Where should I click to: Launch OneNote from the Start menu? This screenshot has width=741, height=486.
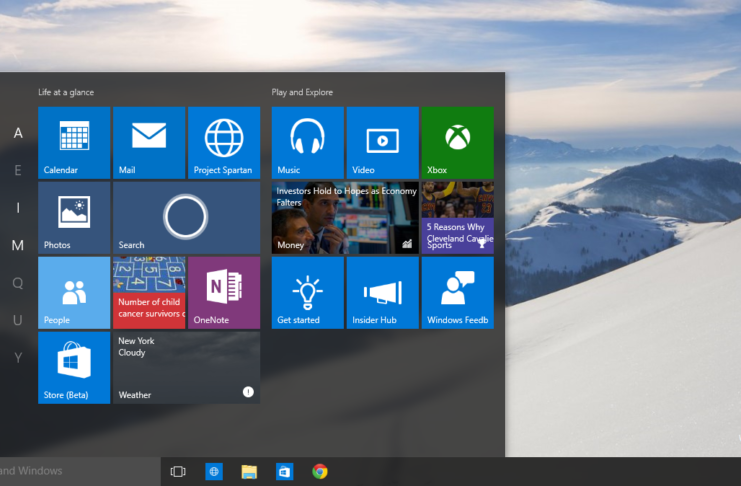224,292
